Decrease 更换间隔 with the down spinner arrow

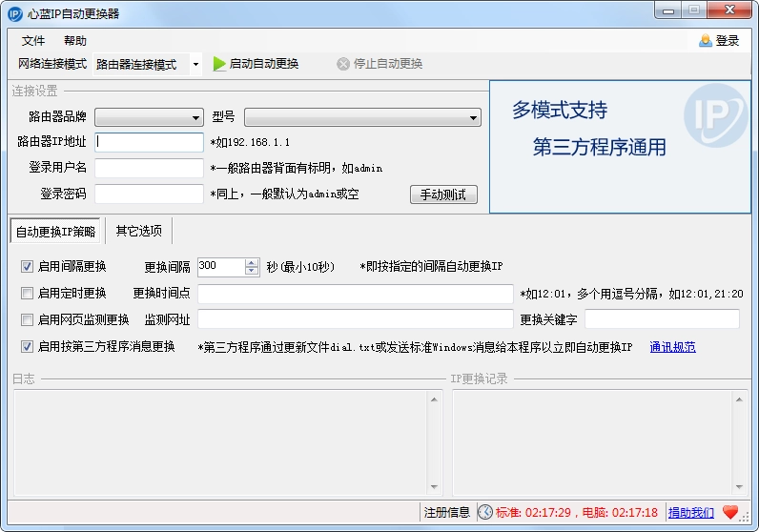point(251,271)
